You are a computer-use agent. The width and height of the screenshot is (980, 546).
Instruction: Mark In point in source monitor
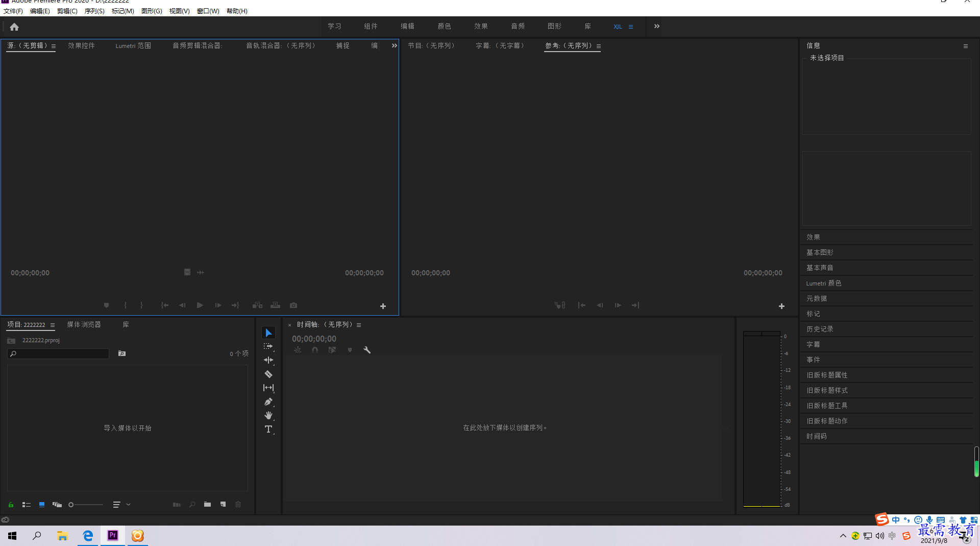tap(126, 305)
